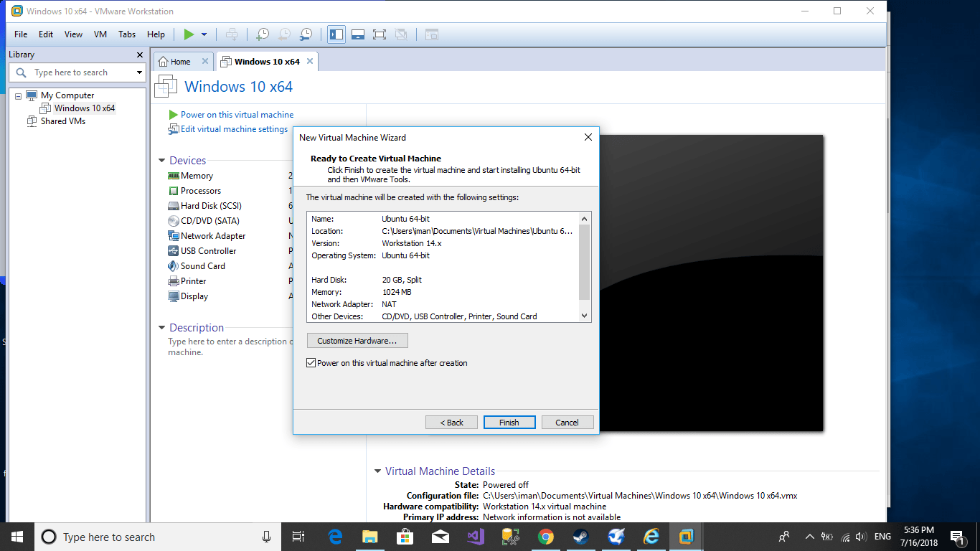Collapse the My Computer tree node

pyautogui.click(x=18, y=95)
